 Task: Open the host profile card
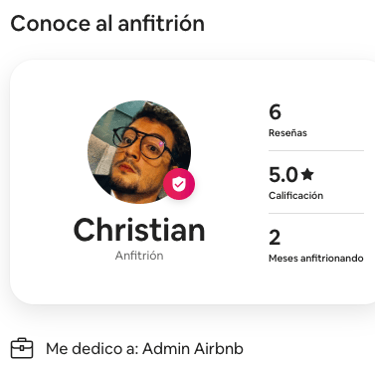coord(193,182)
